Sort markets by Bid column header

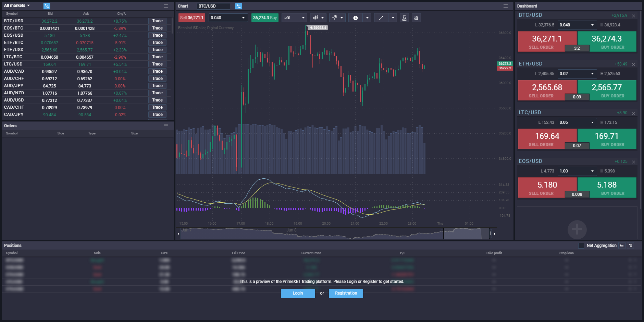pyautogui.click(x=50, y=14)
